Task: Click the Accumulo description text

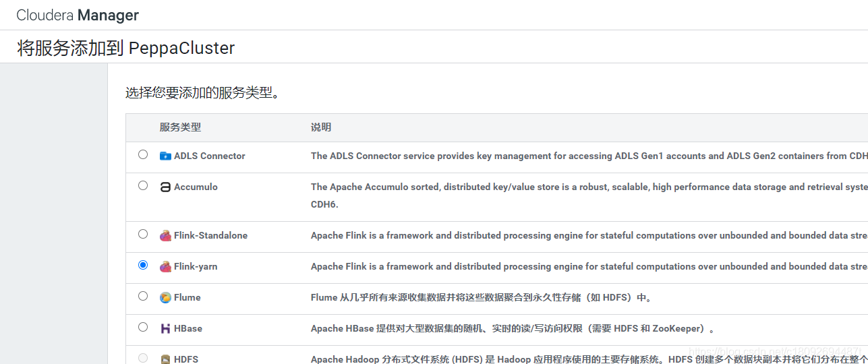Action: [589, 195]
